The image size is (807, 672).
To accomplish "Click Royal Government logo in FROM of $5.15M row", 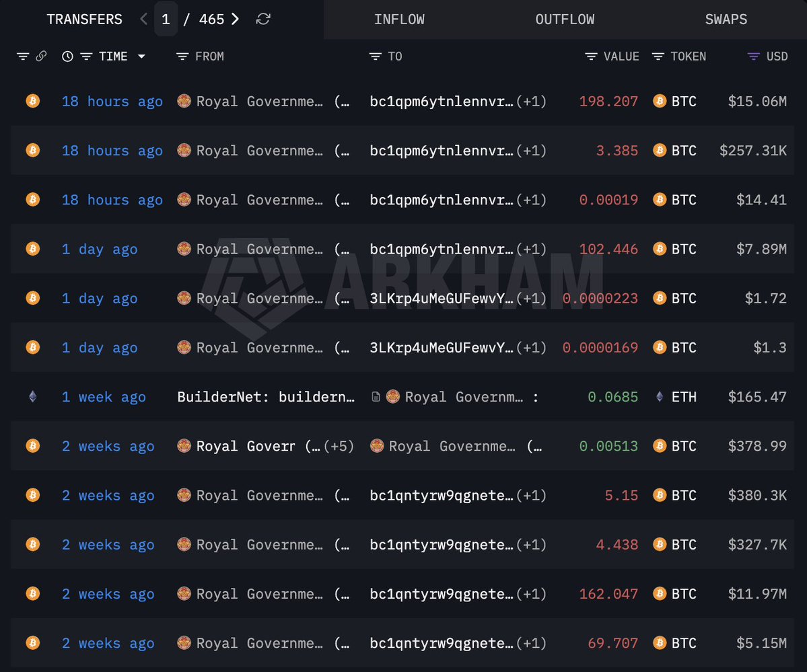I will coord(184,642).
